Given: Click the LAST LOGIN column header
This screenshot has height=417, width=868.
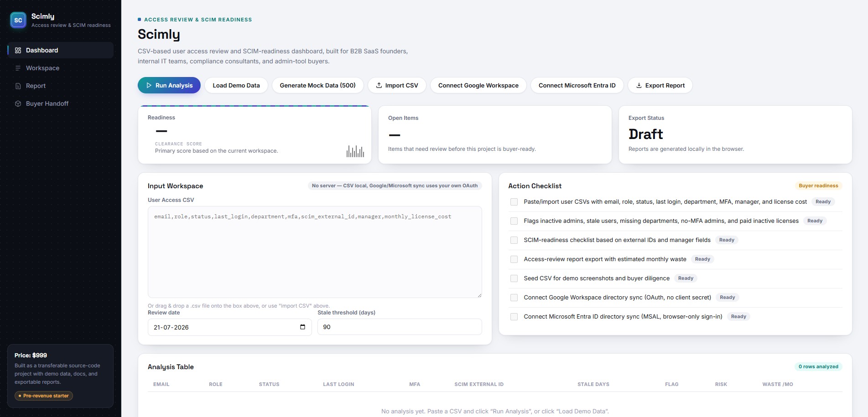Looking at the screenshot, I should (x=338, y=384).
